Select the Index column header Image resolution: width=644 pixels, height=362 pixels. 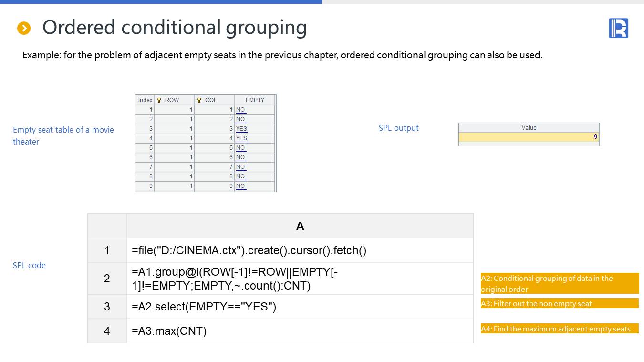145,100
